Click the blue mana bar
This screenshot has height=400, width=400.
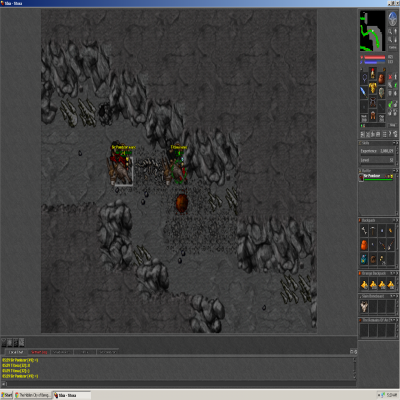pos(375,62)
